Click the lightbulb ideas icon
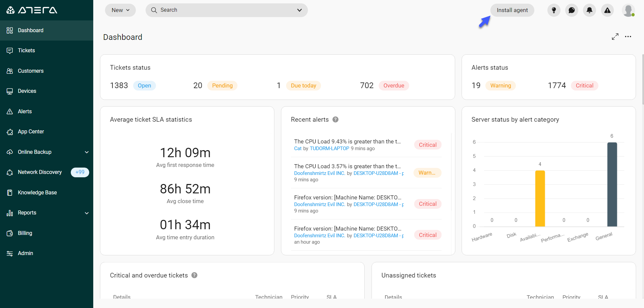The image size is (644, 308). 554,10
